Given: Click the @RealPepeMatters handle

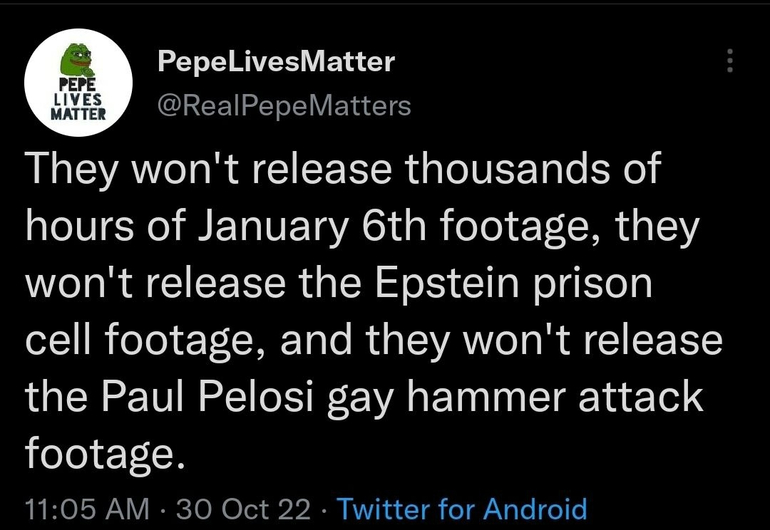Looking at the screenshot, I should pyautogui.click(x=284, y=105).
